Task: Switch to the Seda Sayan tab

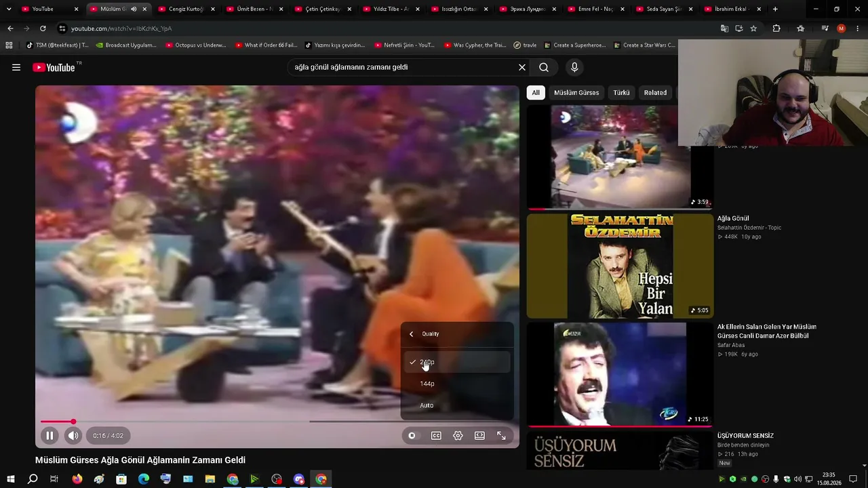Action: coord(665,9)
